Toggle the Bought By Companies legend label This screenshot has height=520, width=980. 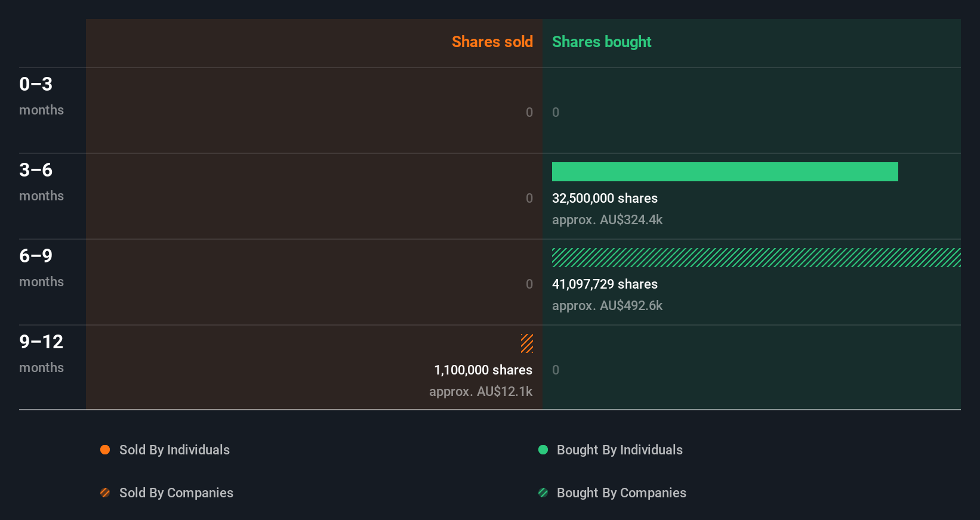pos(621,493)
